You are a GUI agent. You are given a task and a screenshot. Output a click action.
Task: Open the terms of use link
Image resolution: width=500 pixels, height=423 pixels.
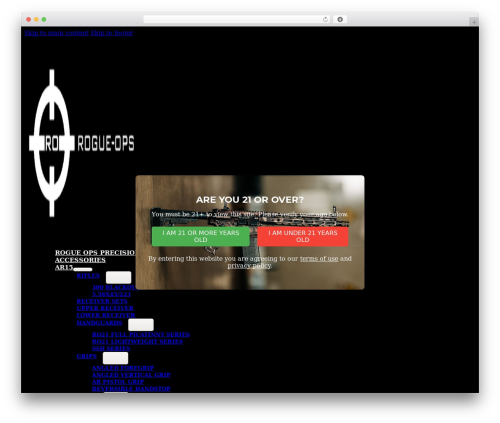319,259
